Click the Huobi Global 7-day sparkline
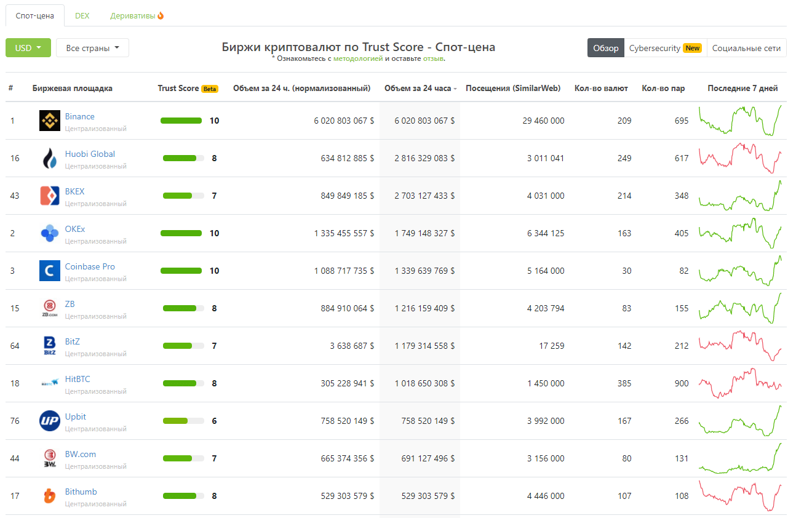Image resolution: width=812 pixels, height=518 pixels. tap(740, 158)
